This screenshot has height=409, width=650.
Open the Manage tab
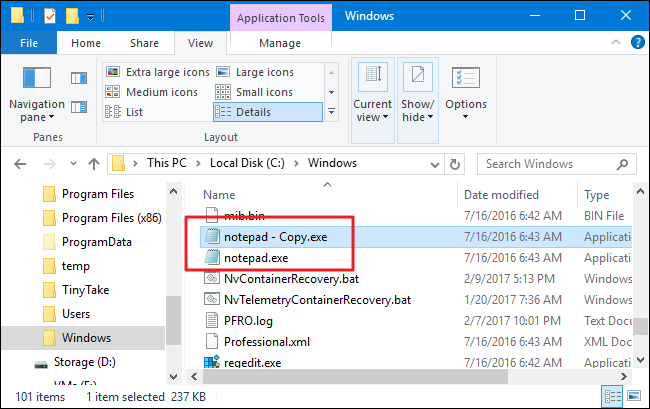280,43
